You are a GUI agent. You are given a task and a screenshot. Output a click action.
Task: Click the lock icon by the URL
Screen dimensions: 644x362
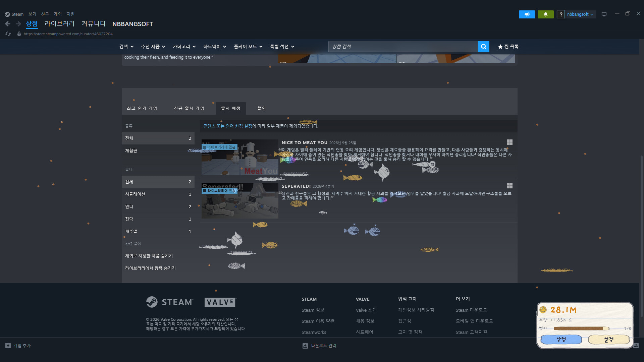click(19, 34)
